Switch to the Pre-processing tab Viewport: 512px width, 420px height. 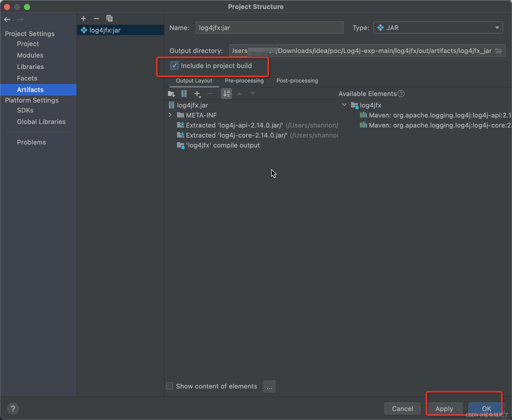coord(244,81)
